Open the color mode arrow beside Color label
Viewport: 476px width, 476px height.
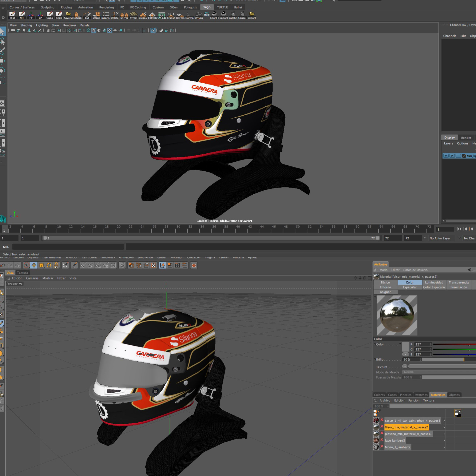[400, 344]
